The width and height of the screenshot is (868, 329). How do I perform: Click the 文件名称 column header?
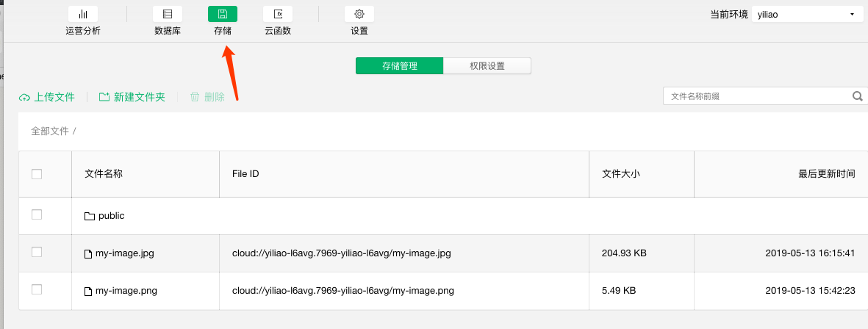(104, 173)
